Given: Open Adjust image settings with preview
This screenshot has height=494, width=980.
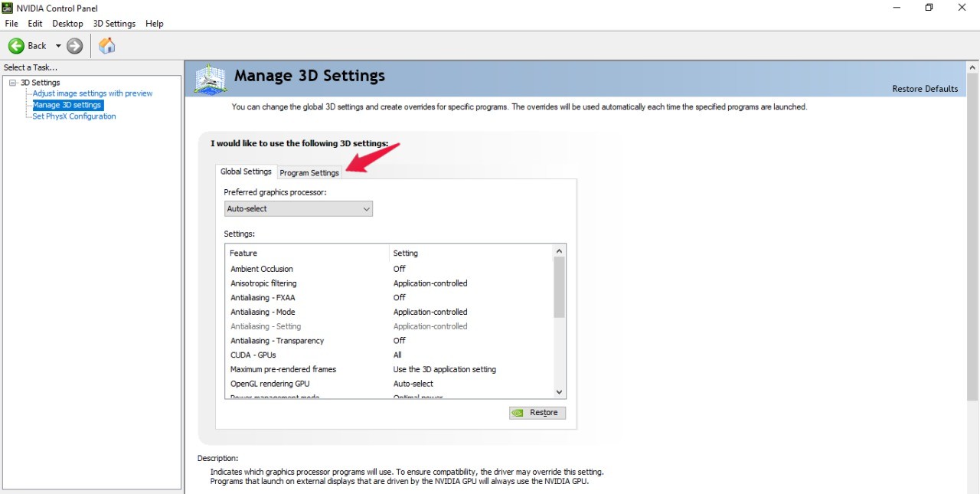Looking at the screenshot, I should (93, 93).
